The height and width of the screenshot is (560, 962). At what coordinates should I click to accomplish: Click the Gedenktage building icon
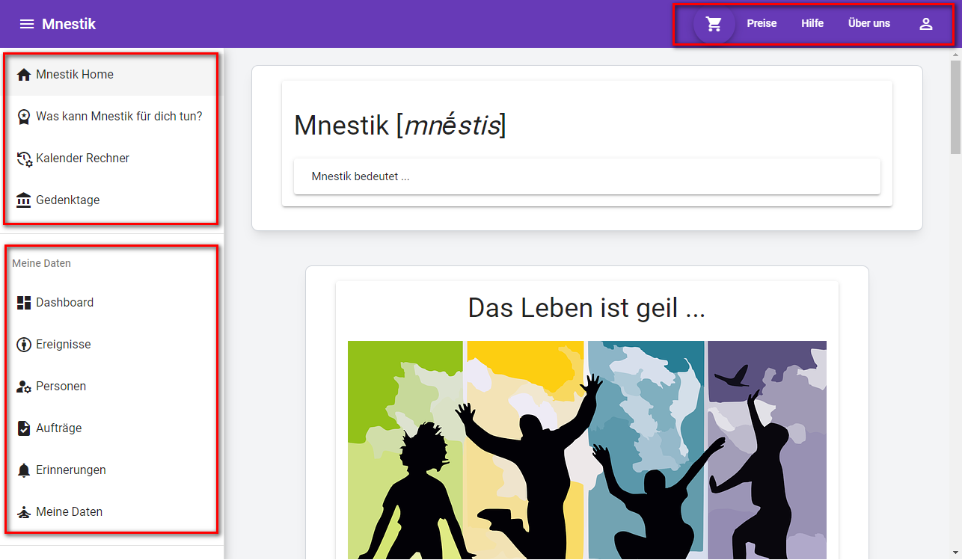tap(24, 200)
